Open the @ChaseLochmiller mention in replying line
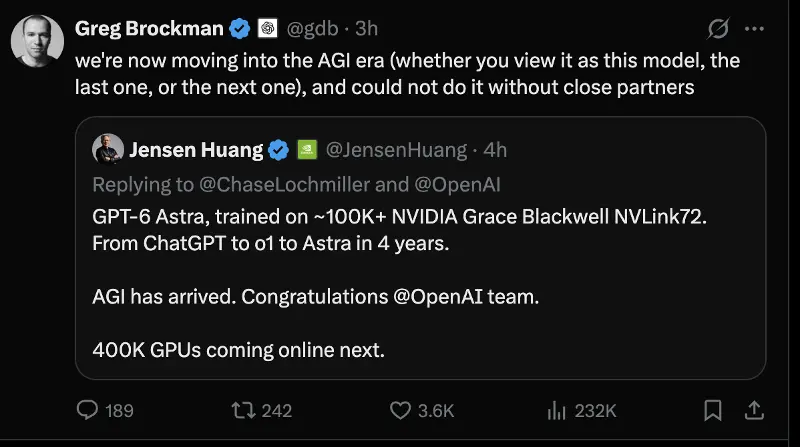 tap(284, 185)
